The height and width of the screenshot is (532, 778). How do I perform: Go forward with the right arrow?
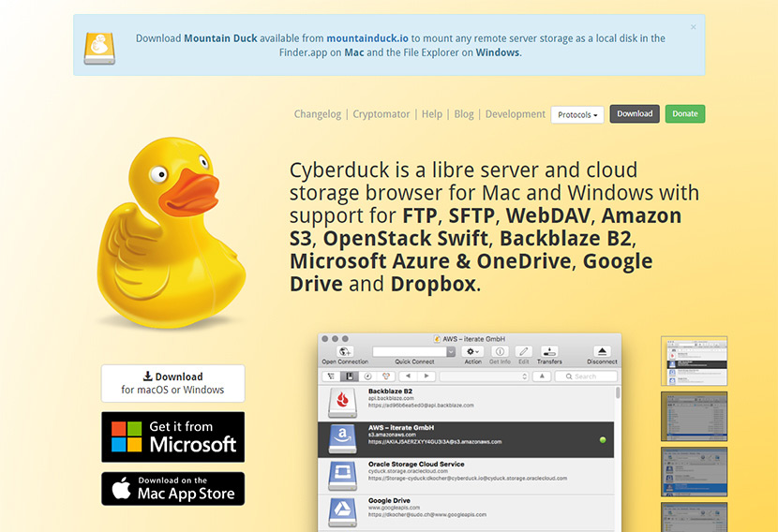point(426,377)
